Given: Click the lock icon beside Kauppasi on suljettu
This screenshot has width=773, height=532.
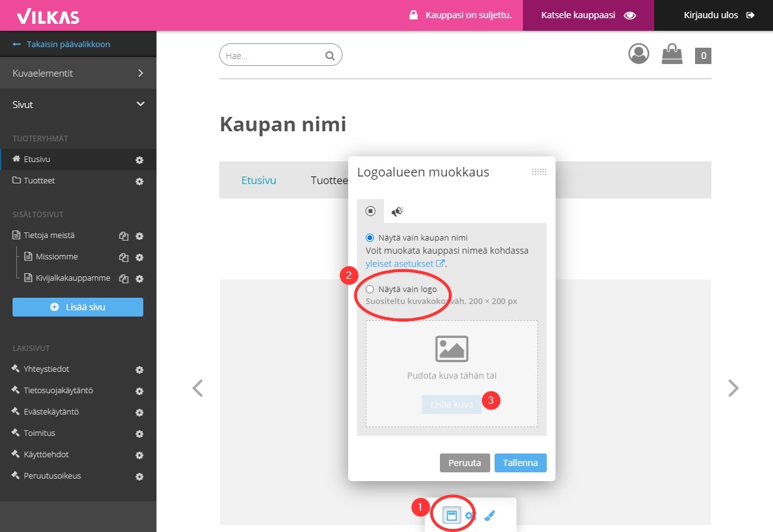Looking at the screenshot, I should point(413,14).
